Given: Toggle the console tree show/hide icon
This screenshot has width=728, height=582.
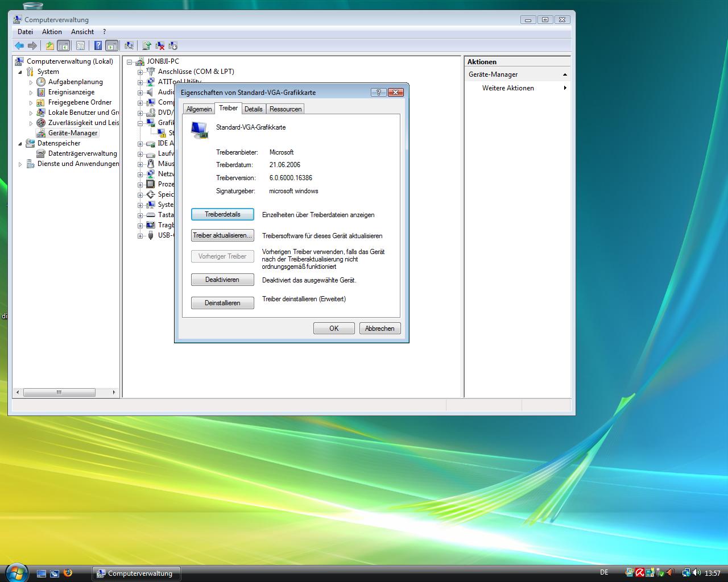Looking at the screenshot, I should tap(64, 45).
